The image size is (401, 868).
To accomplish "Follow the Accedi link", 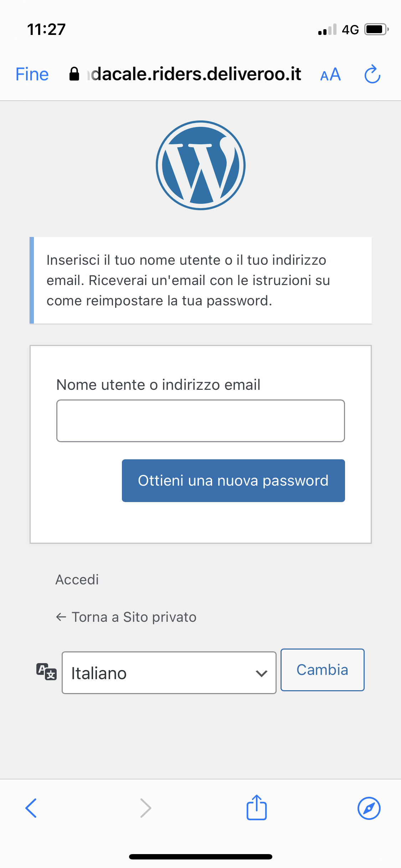I will 77,580.
